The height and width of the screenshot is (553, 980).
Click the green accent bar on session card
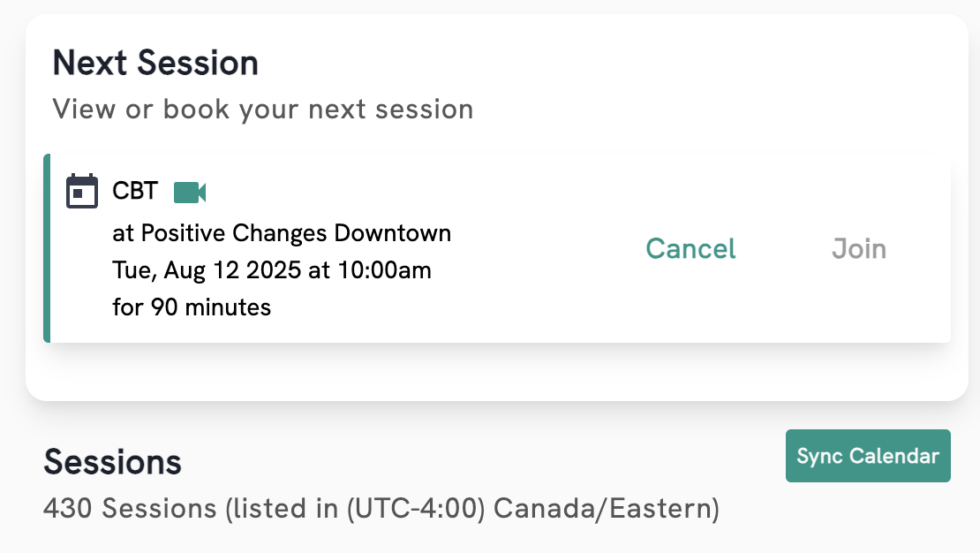[47, 248]
